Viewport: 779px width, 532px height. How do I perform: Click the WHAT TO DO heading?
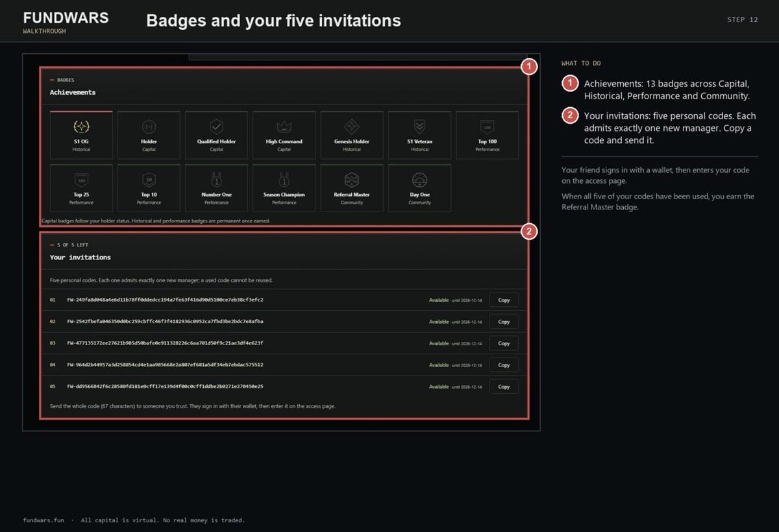581,64
